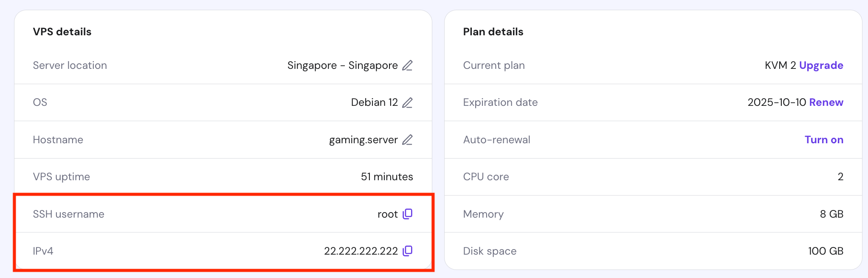
Task: Enable automatic renewal via Turn on link
Action: point(824,139)
